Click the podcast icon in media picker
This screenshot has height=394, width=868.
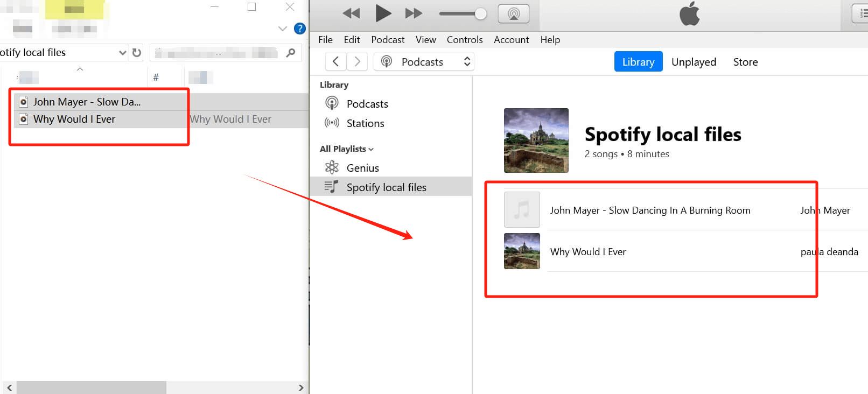386,61
